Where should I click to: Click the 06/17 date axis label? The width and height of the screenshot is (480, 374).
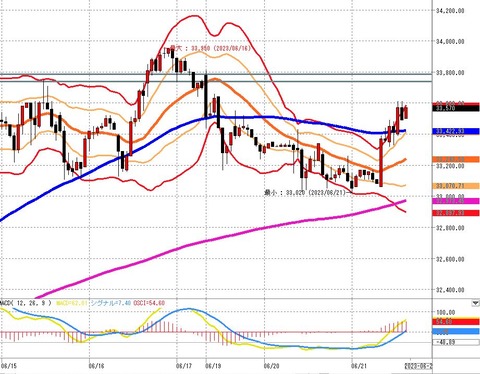coord(184,366)
